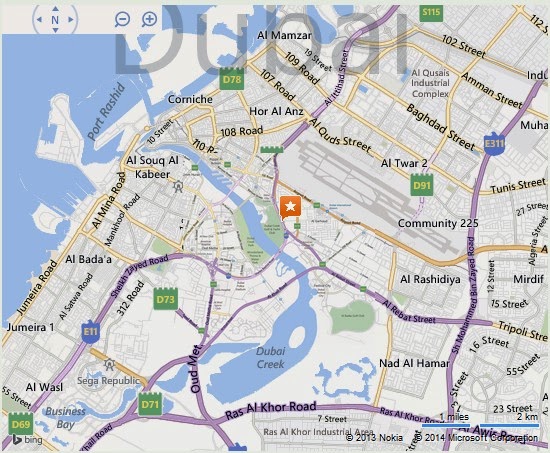This screenshot has height=453, width=550.
Task: Pan the map north with the compass up arrow
Action: (55, 8)
